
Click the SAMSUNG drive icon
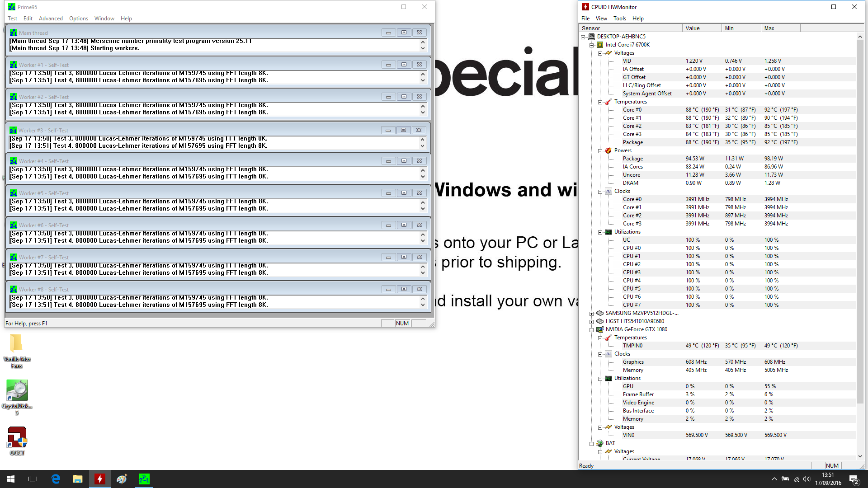[x=600, y=313]
